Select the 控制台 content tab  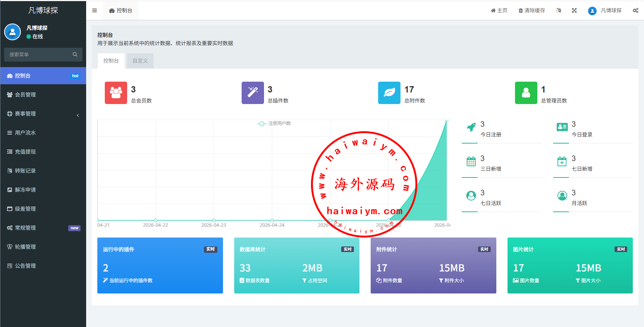[111, 61]
